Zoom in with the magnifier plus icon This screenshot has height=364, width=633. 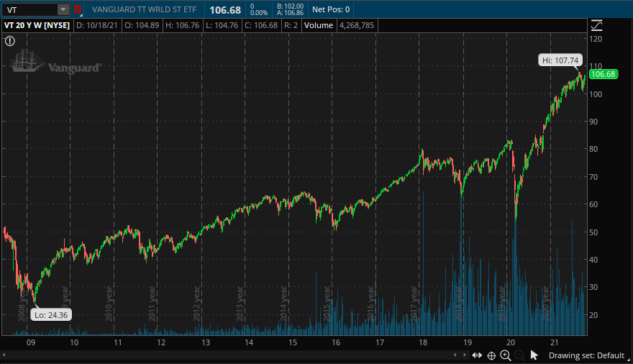pyautogui.click(x=506, y=355)
